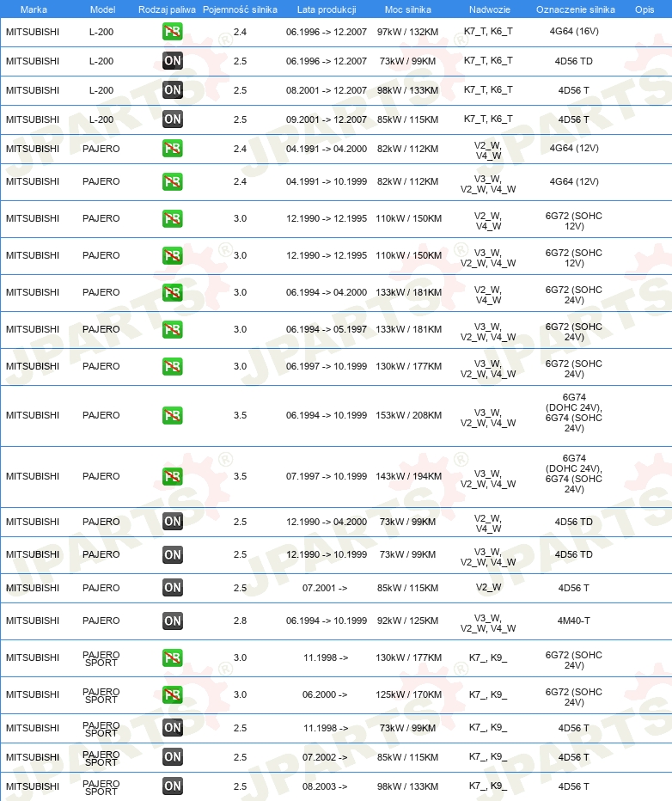The width and height of the screenshot is (672, 801).
Task: Click the Nadwozie column header
Action: point(490,9)
